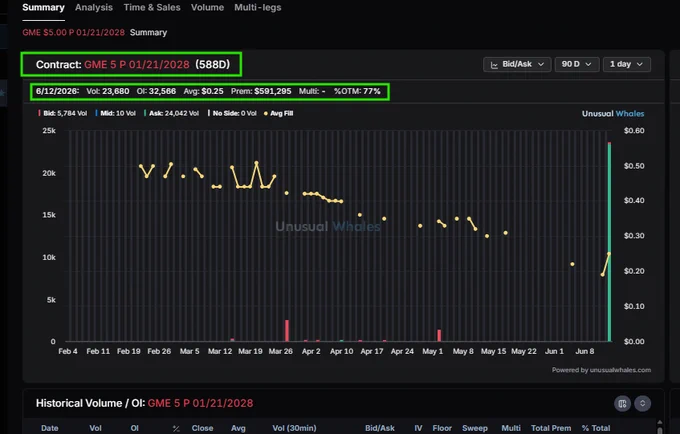This screenshot has height=434, width=680.
Task: Click the %OTM: 77% statistic
Action: [x=357, y=91]
